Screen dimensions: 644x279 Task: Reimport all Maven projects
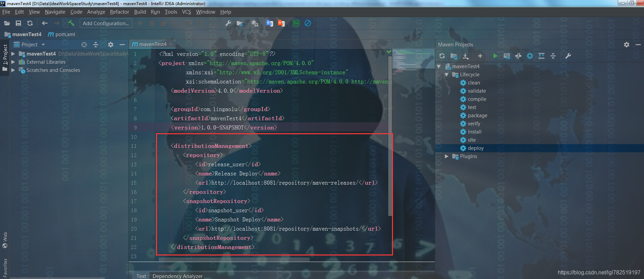click(442, 56)
